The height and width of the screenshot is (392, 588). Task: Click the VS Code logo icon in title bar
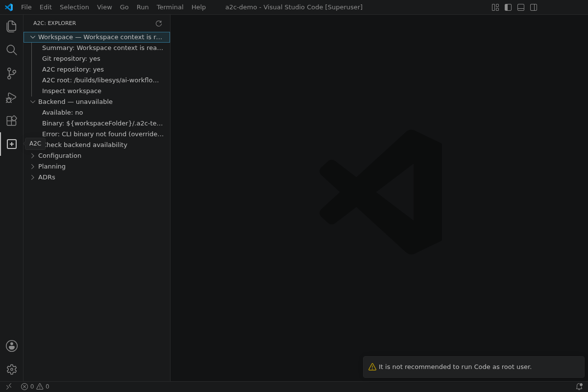coord(9,7)
